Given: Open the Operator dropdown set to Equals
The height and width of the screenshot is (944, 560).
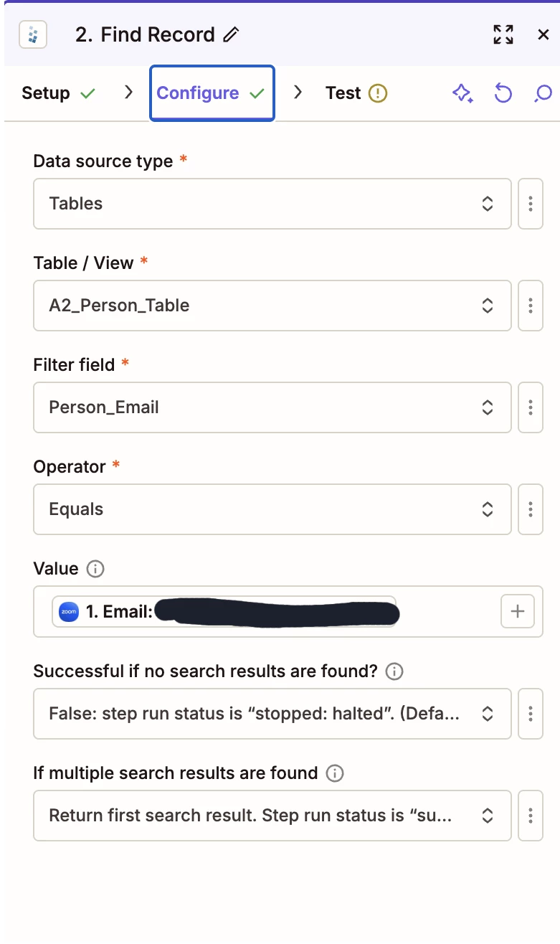Looking at the screenshot, I should coord(272,509).
